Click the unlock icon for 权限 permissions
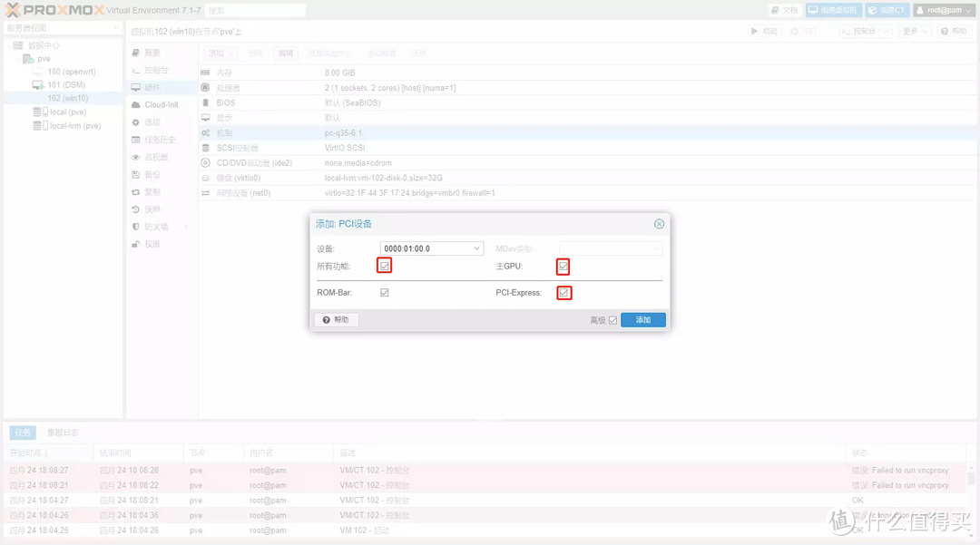 coord(135,244)
